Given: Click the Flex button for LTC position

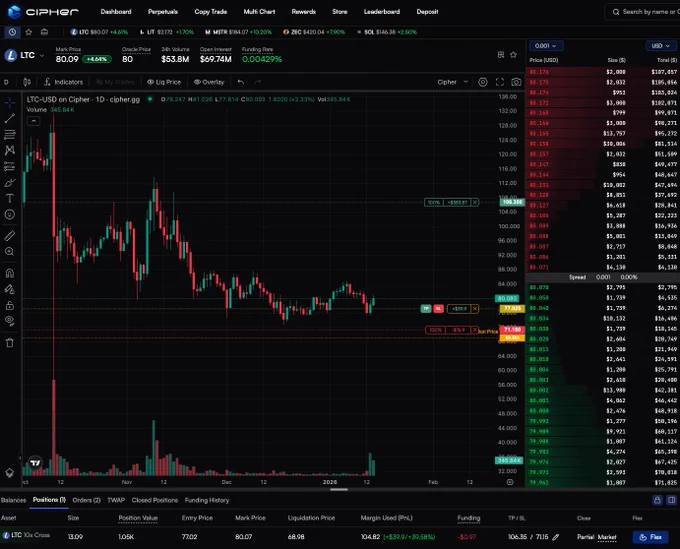Looking at the screenshot, I should (x=650, y=537).
